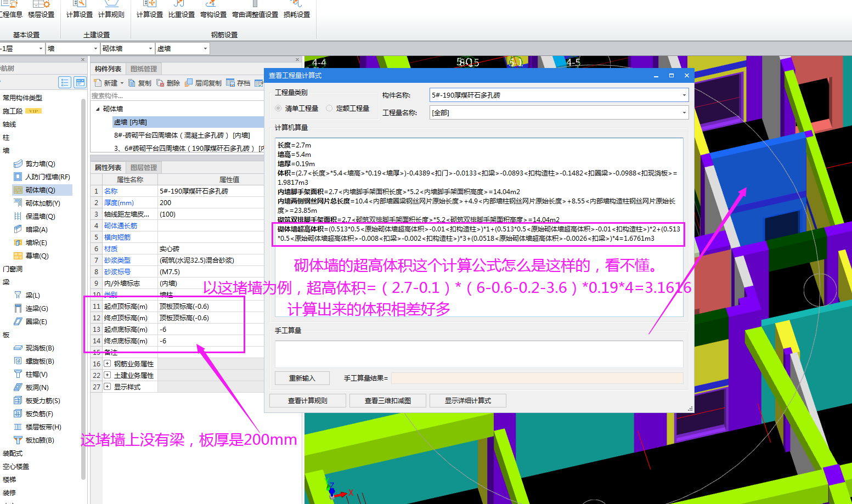Click 复制 component toolbar icon
This screenshot has height=504, width=852.
pos(140,83)
